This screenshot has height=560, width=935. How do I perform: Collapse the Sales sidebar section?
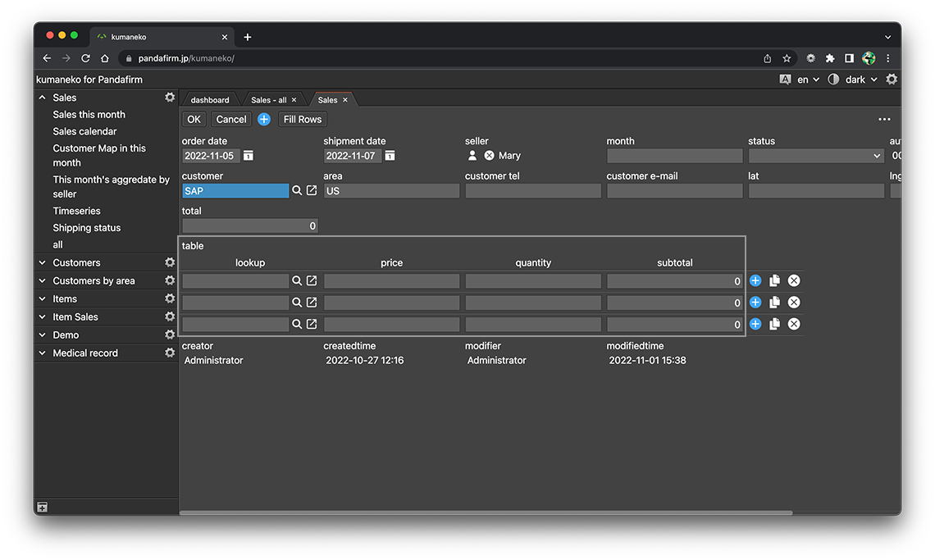(x=43, y=98)
